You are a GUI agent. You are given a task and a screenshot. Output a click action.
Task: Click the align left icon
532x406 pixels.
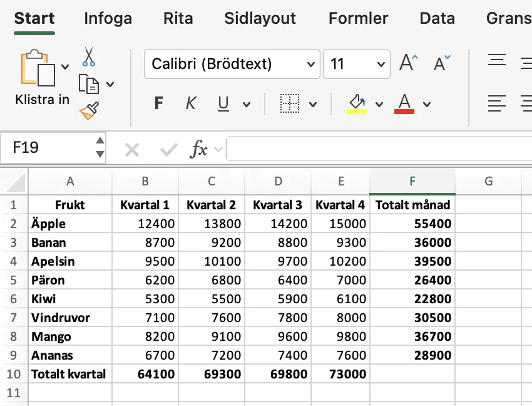(497, 105)
